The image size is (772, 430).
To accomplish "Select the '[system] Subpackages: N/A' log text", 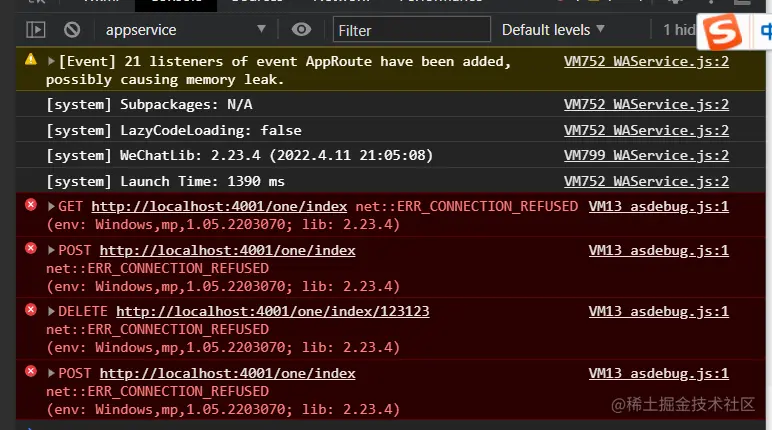I will coord(149,104).
